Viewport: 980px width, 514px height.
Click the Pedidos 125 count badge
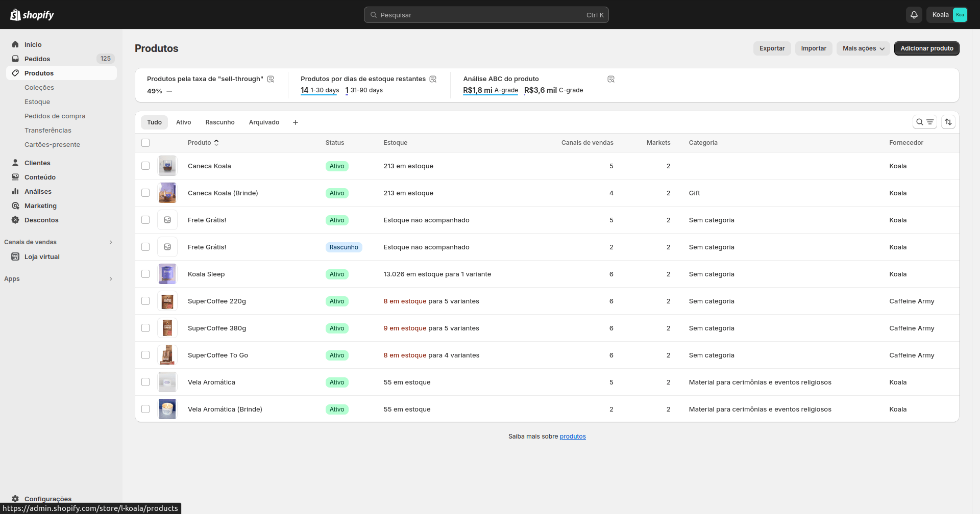tap(106, 59)
